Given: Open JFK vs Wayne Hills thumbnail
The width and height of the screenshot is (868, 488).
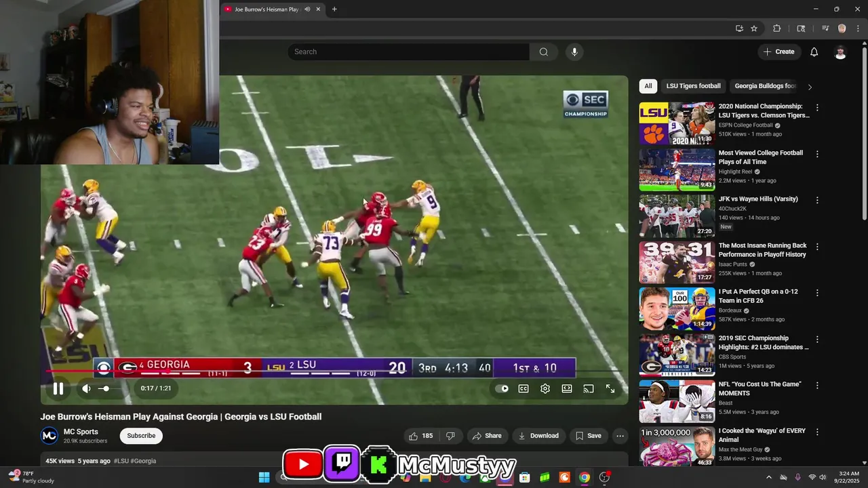Looking at the screenshot, I should (677, 216).
